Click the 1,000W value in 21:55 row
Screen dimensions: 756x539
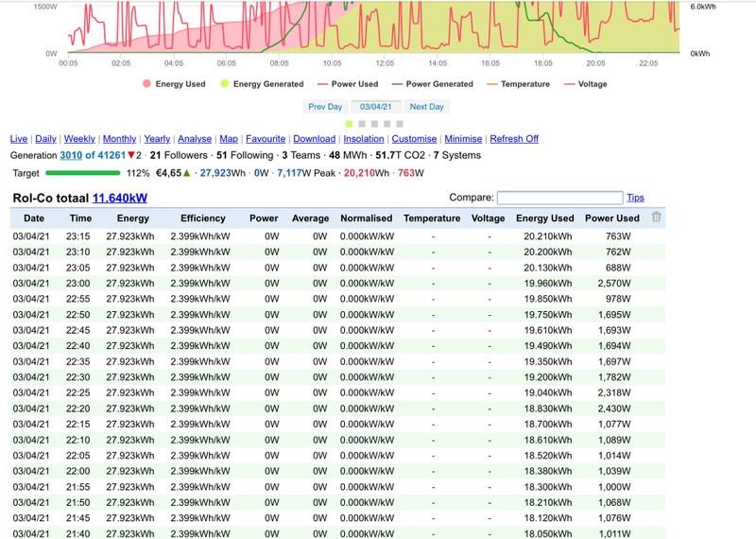(614, 487)
